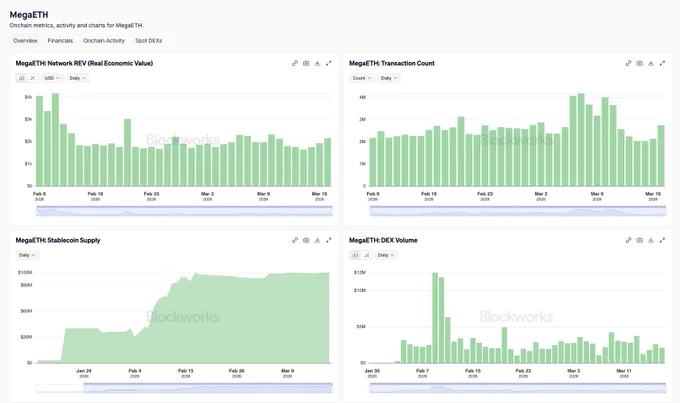The width and height of the screenshot is (680, 403).
Task: Click the 'MegaETH: Stablecoin Supply' chart title
Action: pyautogui.click(x=58, y=240)
